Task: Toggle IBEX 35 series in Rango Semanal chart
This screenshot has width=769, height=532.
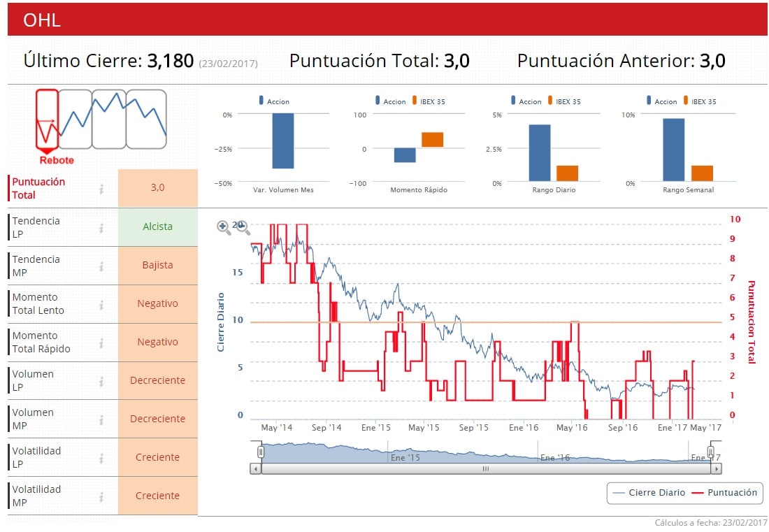Action: click(700, 101)
